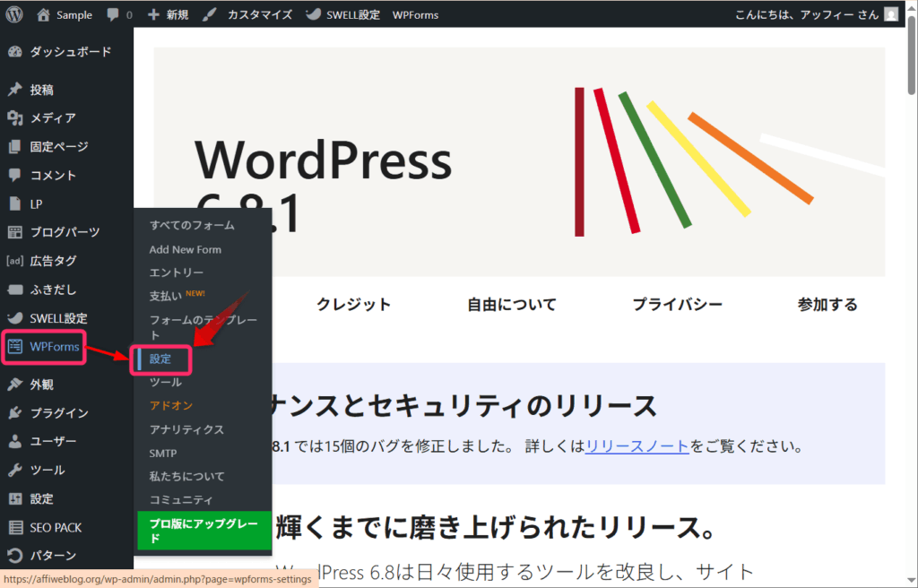Click the 外観 paintbrush icon
The width and height of the screenshot is (918, 588).
[15, 385]
